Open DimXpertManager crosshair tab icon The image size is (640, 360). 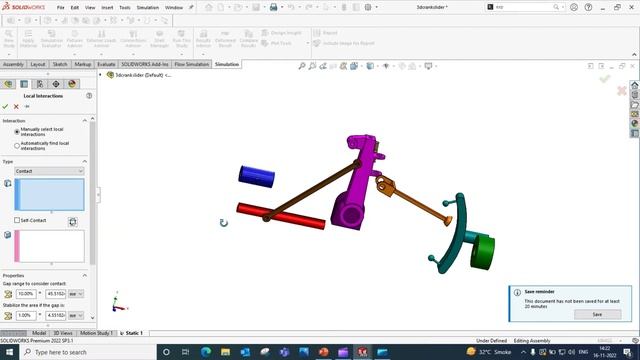[x=56, y=84]
